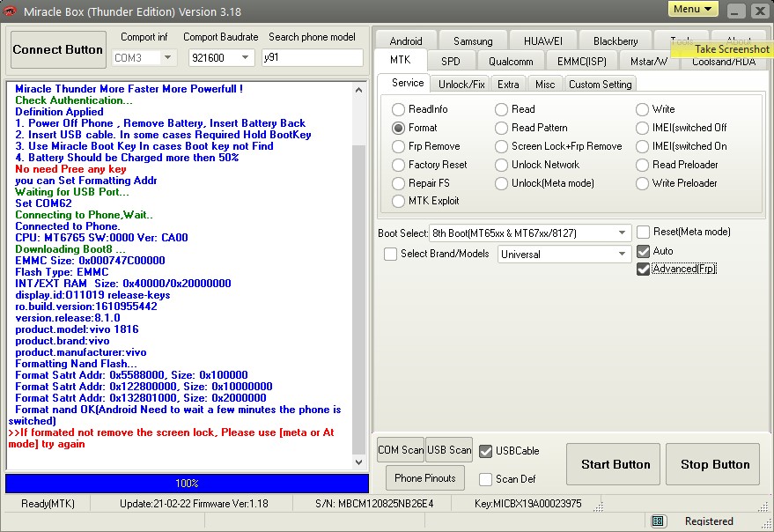Image resolution: width=774 pixels, height=532 pixels.
Task: Switch to the Samsung tab
Action: pos(473,41)
